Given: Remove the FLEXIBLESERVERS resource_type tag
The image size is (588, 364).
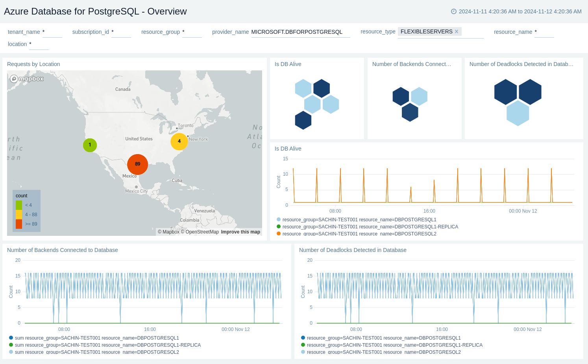Looking at the screenshot, I should [457, 31].
